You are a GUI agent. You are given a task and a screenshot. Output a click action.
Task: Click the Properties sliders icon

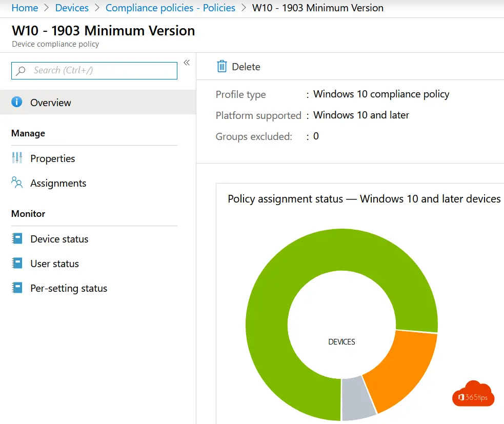pyautogui.click(x=17, y=158)
